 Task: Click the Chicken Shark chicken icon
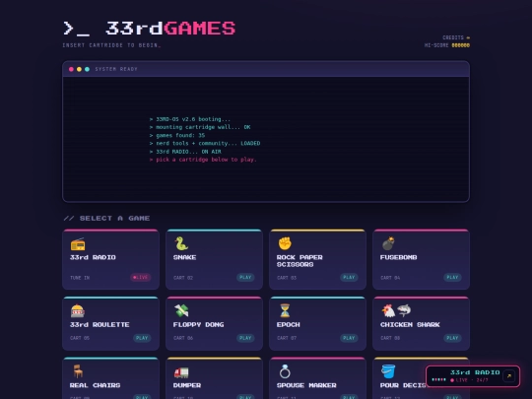[x=388, y=310]
